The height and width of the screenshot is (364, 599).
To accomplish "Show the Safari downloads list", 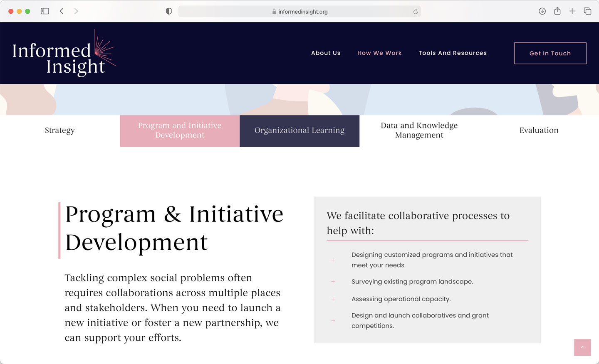I will pos(542,11).
